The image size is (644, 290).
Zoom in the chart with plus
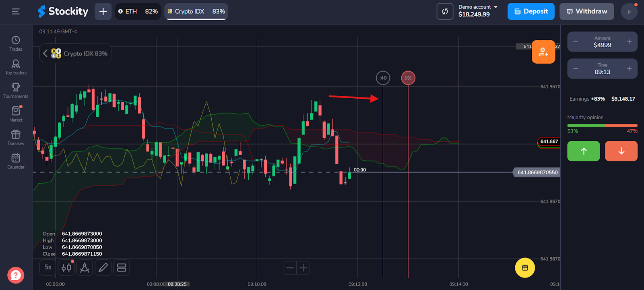(x=303, y=268)
